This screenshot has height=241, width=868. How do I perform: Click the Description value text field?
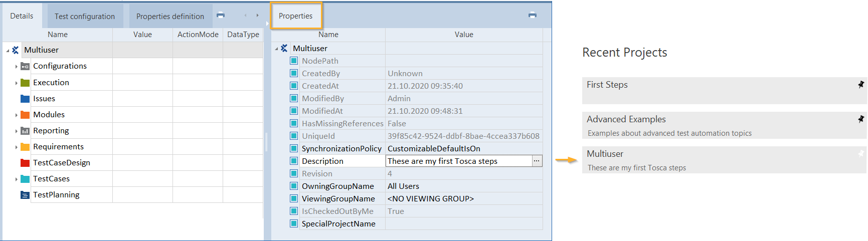(458, 161)
